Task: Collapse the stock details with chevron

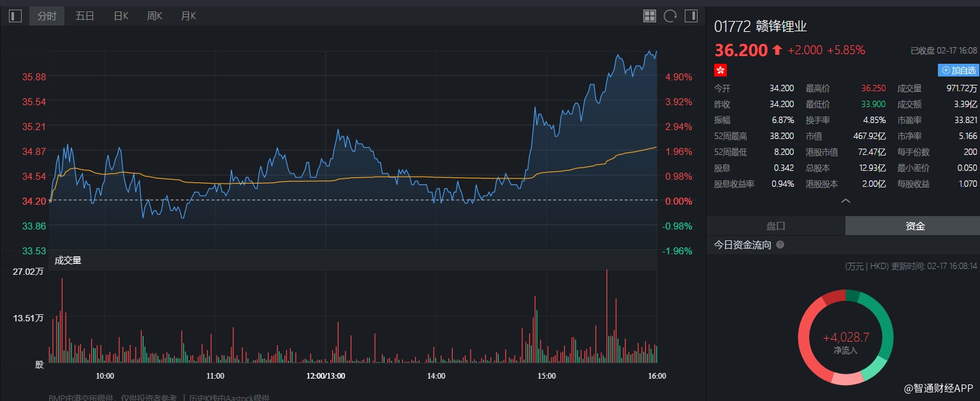Action: tap(845, 201)
